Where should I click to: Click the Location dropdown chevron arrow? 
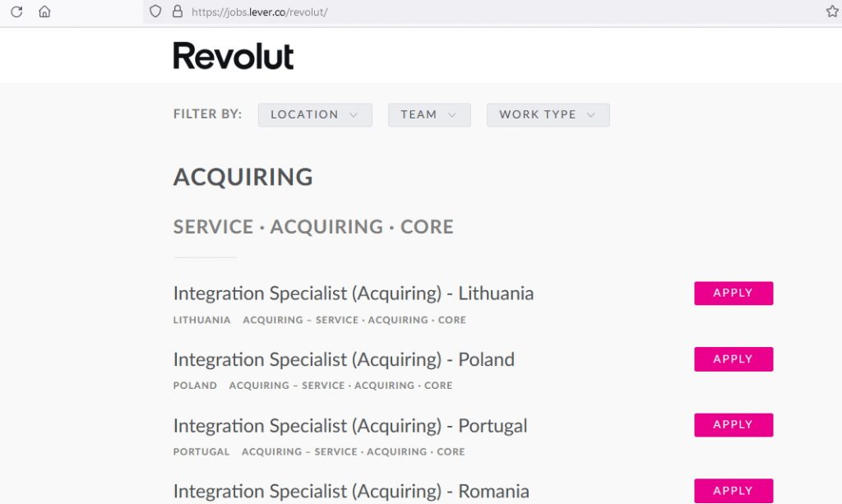354,115
